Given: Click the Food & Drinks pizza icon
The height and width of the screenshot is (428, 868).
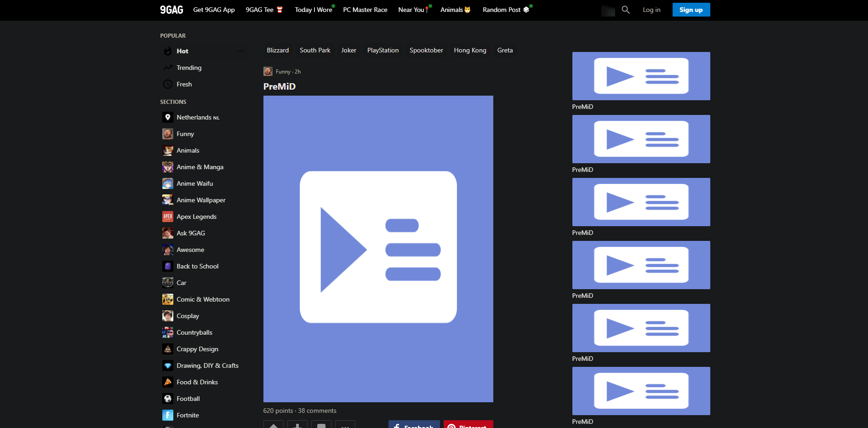Looking at the screenshot, I should (x=168, y=382).
